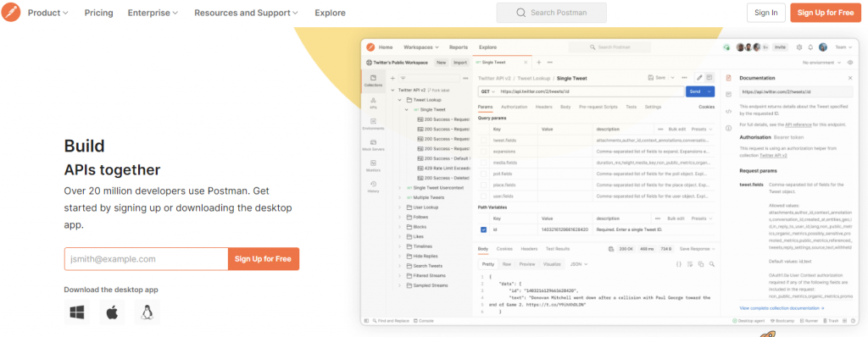
Task: Switch to the Authorization request tab
Action: pos(514,106)
